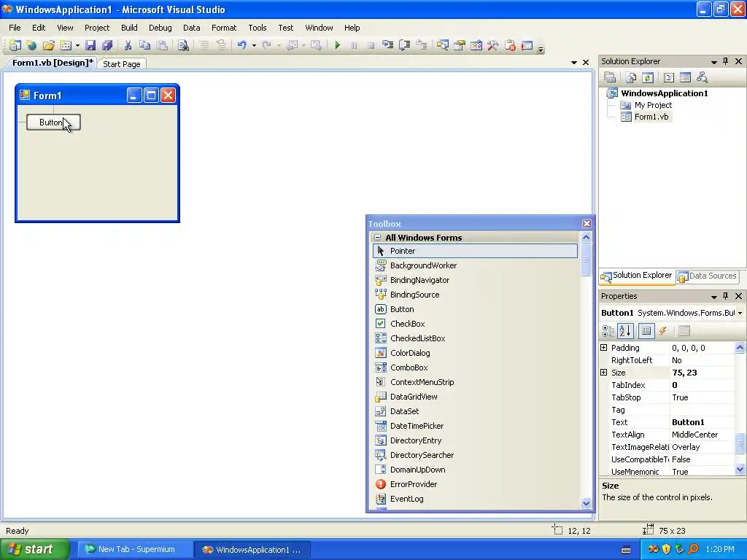Click the Step Over debug icon
747x560 pixels.
404,45
